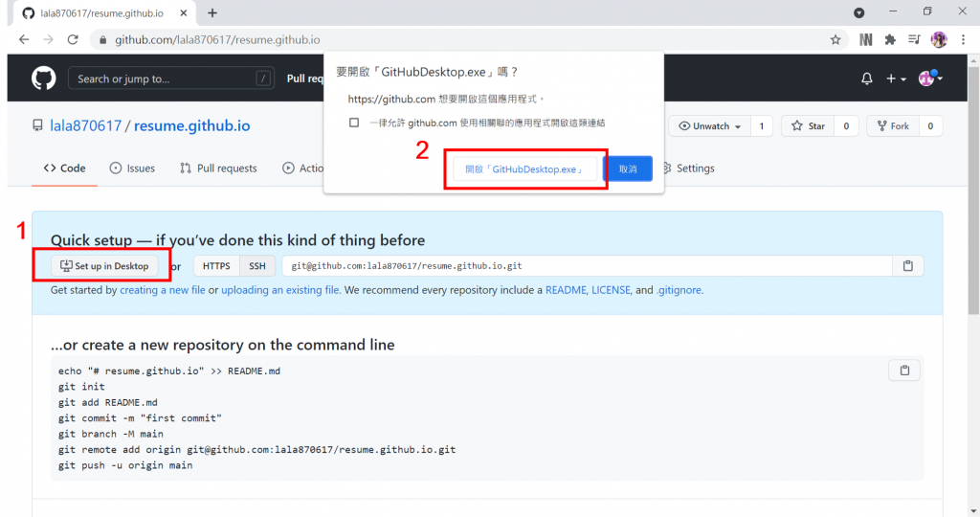
Task: Copy the command line snippet
Action: tap(904, 371)
